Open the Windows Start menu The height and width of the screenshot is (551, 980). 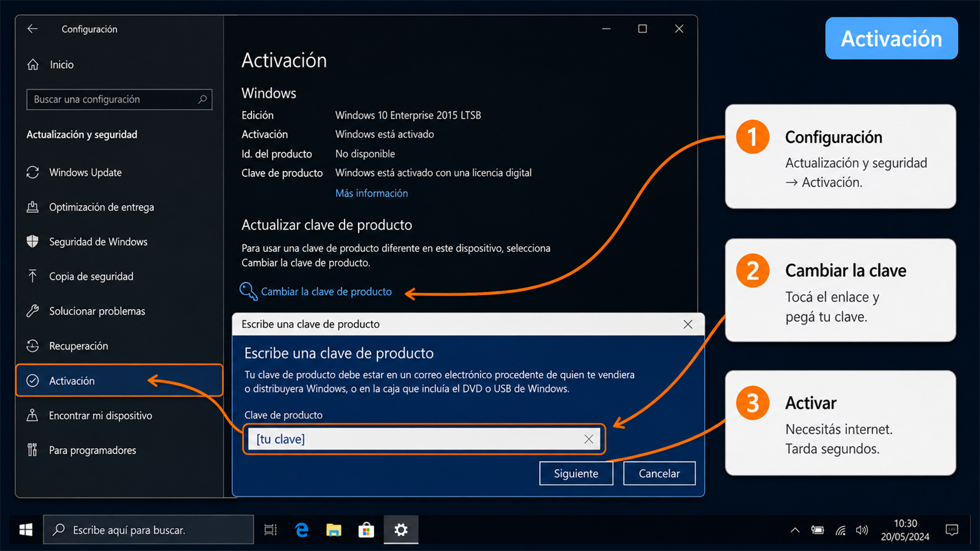click(x=26, y=530)
